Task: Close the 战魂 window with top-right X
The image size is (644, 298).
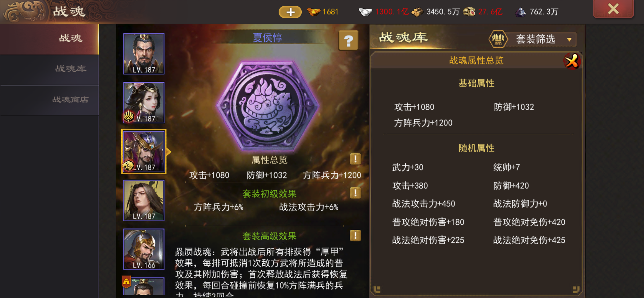Action: (613, 9)
